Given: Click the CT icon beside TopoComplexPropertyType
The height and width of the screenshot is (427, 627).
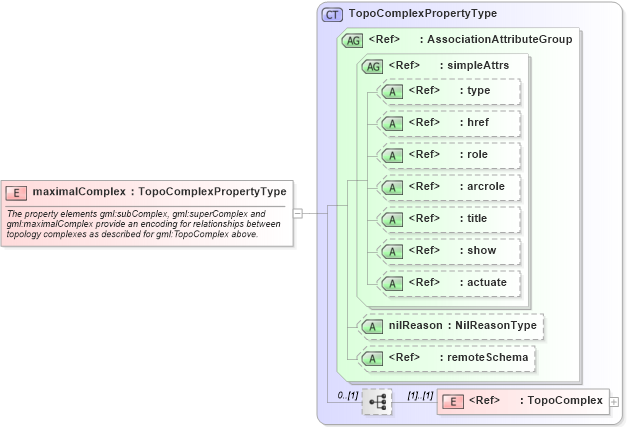Looking at the screenshot, I should pos(332,15).
